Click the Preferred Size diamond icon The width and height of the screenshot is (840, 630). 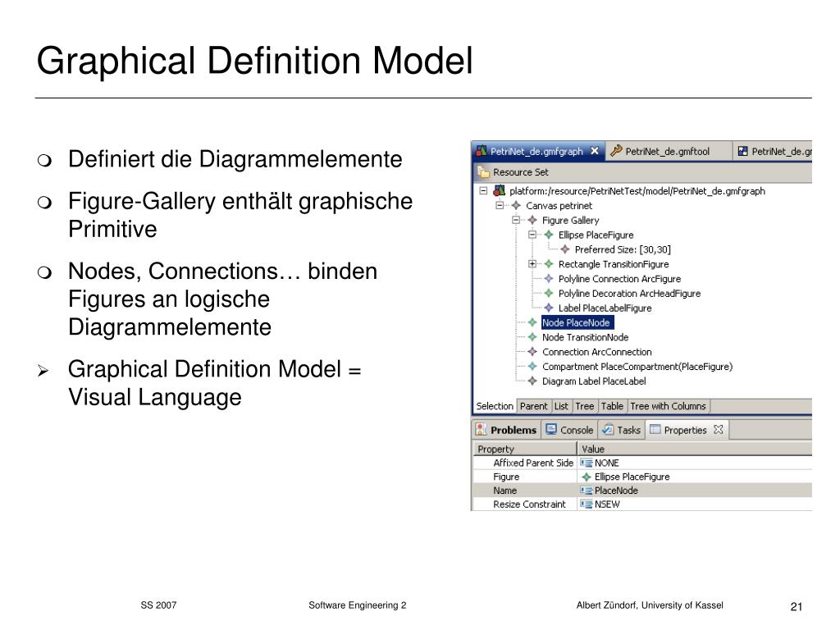tap(565, 249)
